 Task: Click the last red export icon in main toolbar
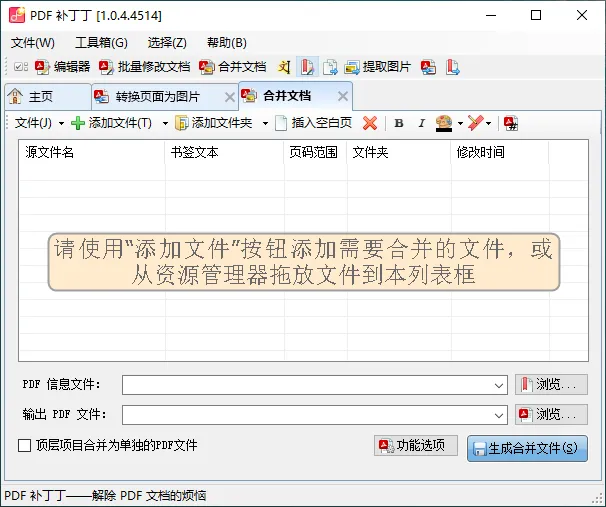point(453,67)
